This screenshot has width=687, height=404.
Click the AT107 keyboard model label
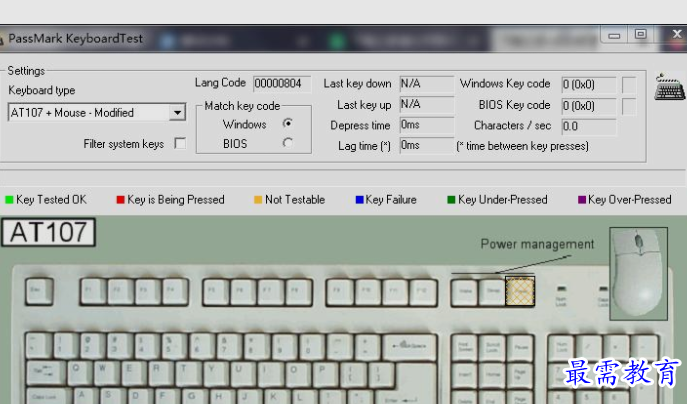[x=49, y=232]
